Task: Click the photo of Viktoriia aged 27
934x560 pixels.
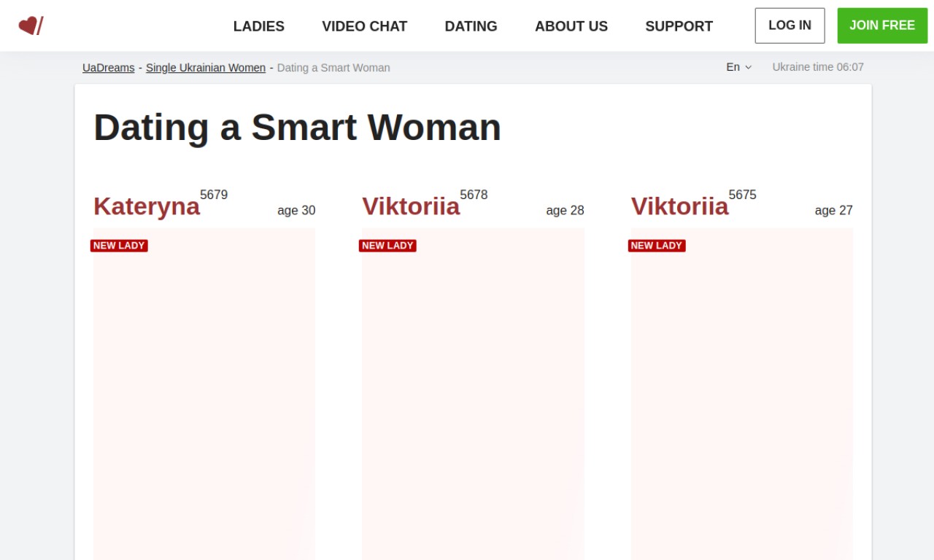Action: coord(742,394)
